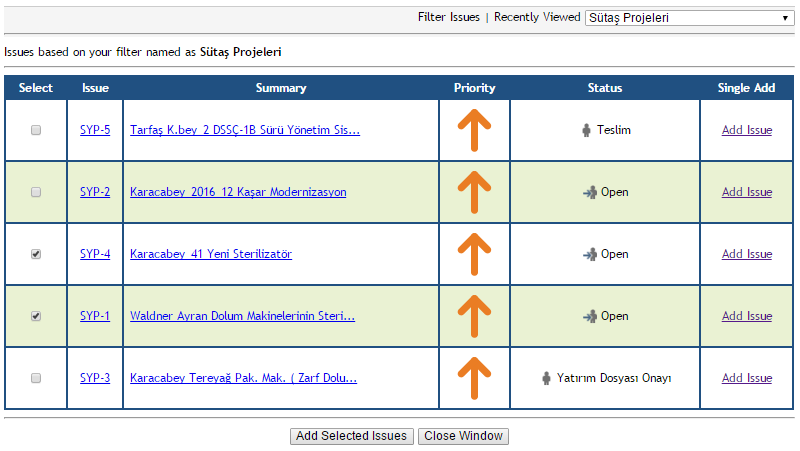Open issue key link SYP-1
Image resolution: width=800 pixels, height=451 pixels.
click(x=95, y=316)
